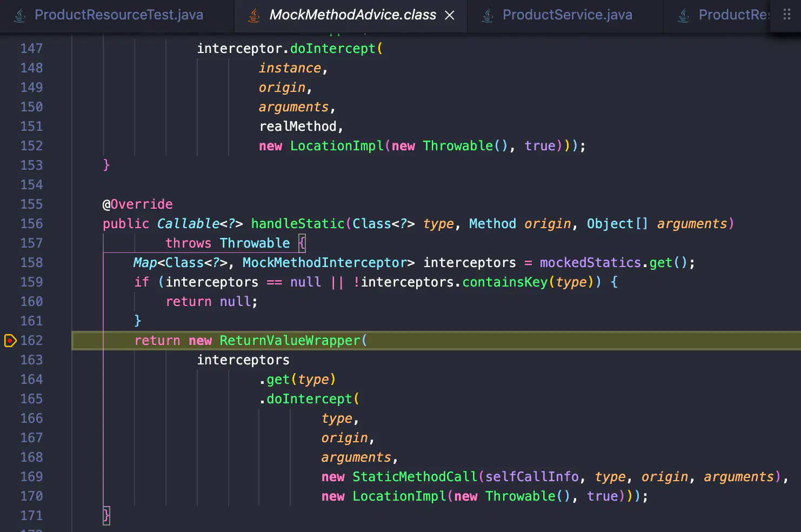This screenshot has height=532, width=801.
Task: Click the closing brace on line 153
Action: click(x=106, y=165)
